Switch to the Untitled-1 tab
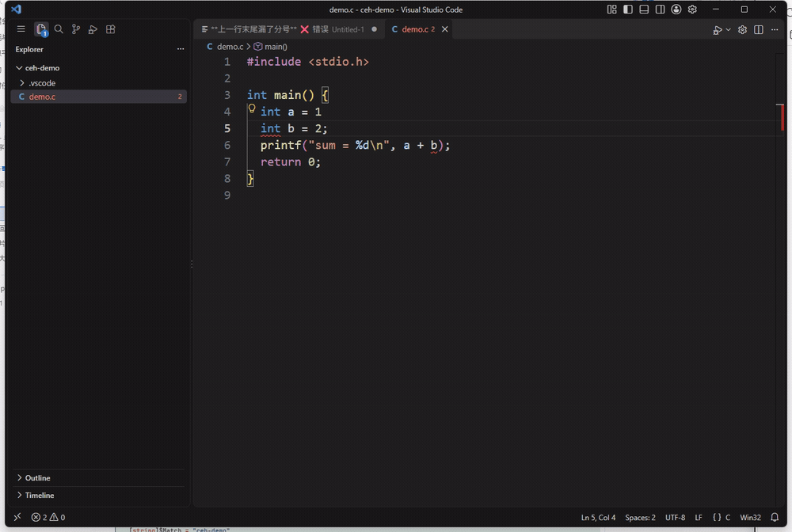Screen dimensions: 792x532 click(289, 29)
